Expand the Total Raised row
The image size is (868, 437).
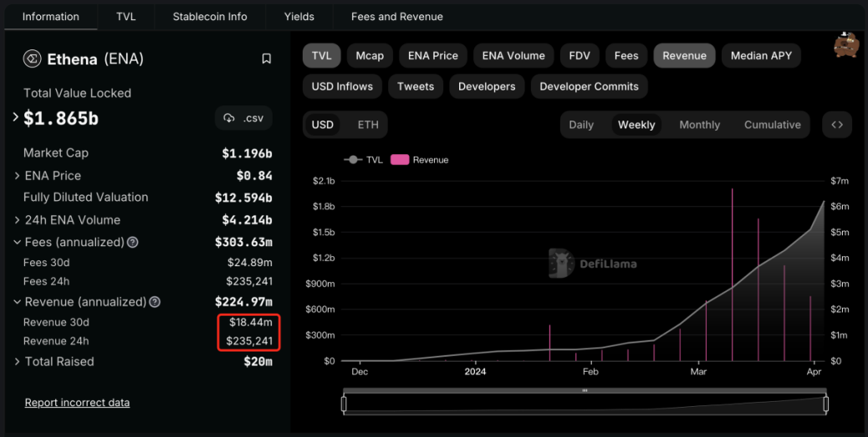[18, 362]
